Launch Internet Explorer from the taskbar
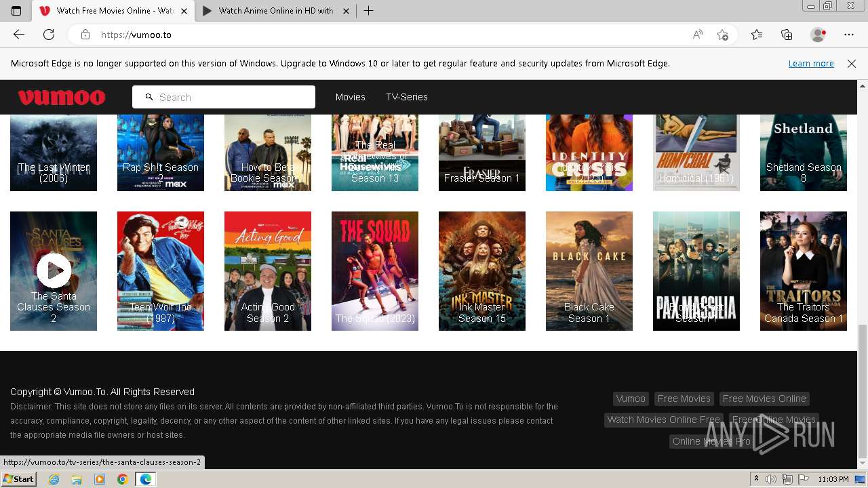Image resolution: width=868 pixels, height=488 pixels. [54, 479]
